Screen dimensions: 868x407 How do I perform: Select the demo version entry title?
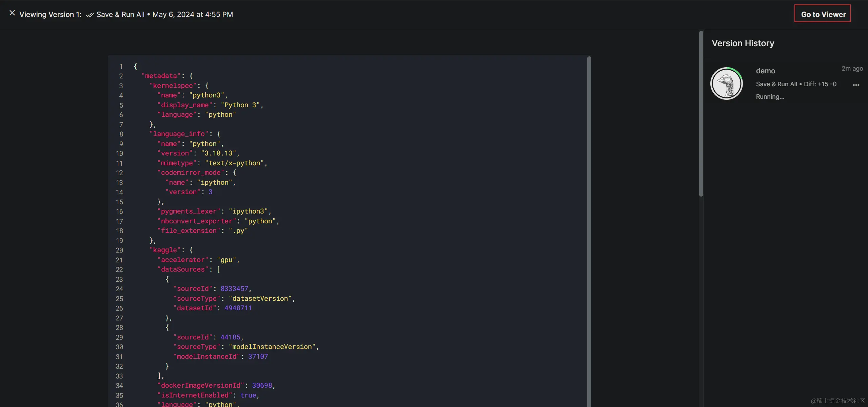765,71
